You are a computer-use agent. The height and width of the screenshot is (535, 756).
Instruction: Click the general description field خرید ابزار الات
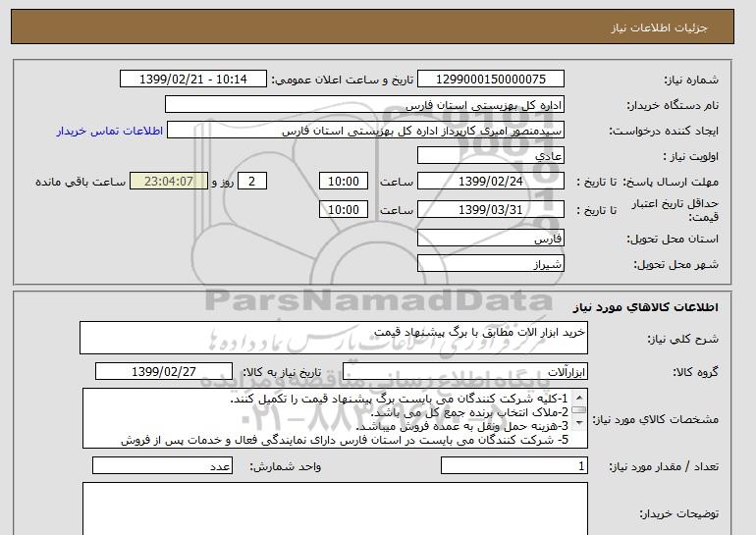coord(334,338)
